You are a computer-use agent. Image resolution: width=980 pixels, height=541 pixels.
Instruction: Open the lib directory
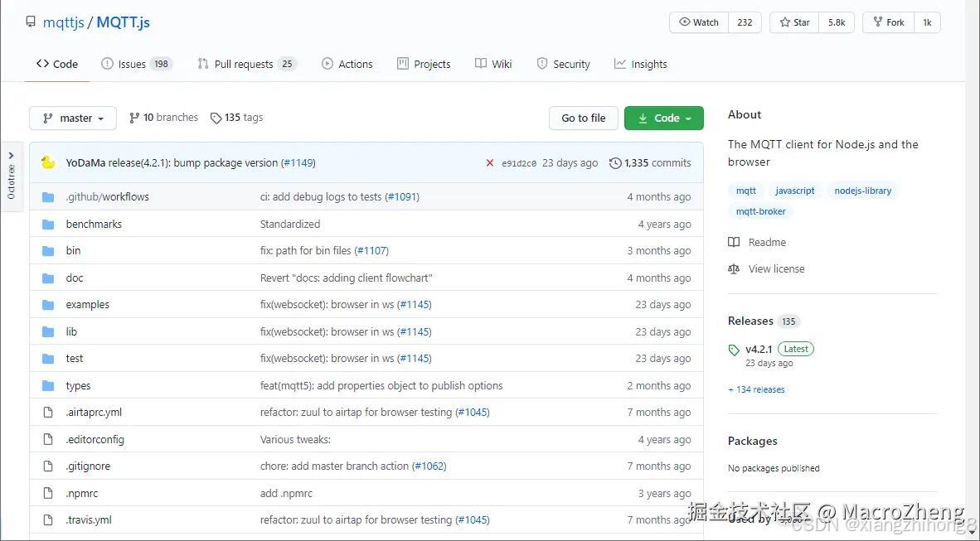click(71, 331)
